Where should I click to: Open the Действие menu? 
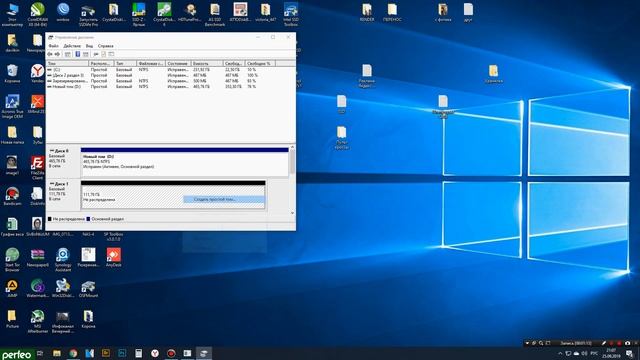coord(72,46)
